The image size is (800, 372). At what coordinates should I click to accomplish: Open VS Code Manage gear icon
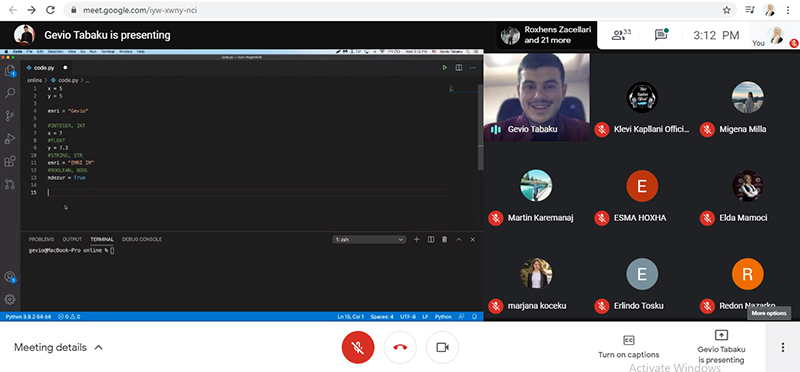coord(10,299)
